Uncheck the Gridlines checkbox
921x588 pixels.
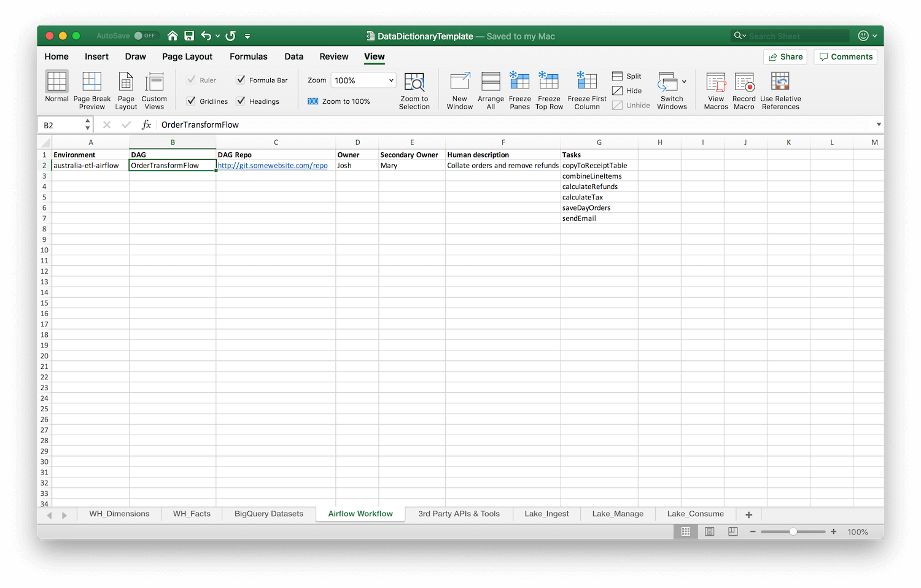coord(192,101)
